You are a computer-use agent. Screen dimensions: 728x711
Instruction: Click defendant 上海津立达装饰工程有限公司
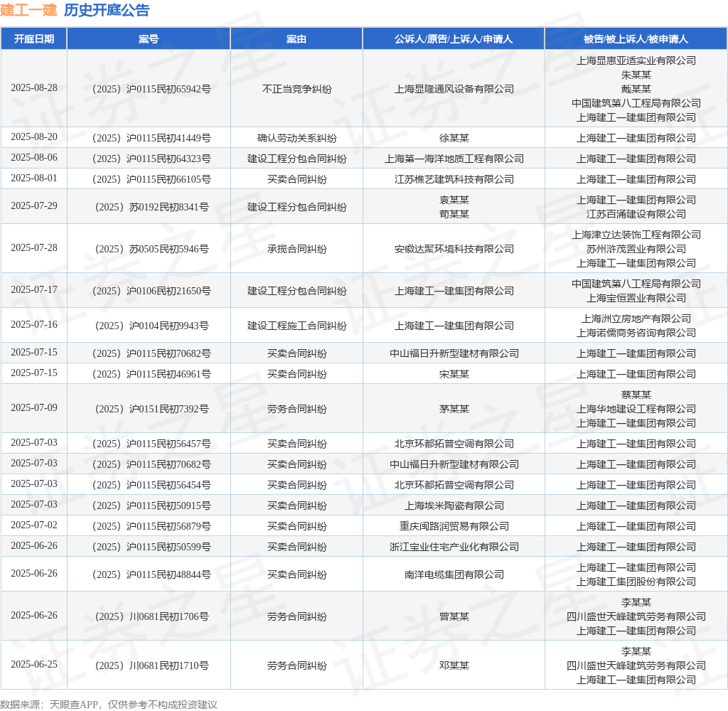(636, 235)
